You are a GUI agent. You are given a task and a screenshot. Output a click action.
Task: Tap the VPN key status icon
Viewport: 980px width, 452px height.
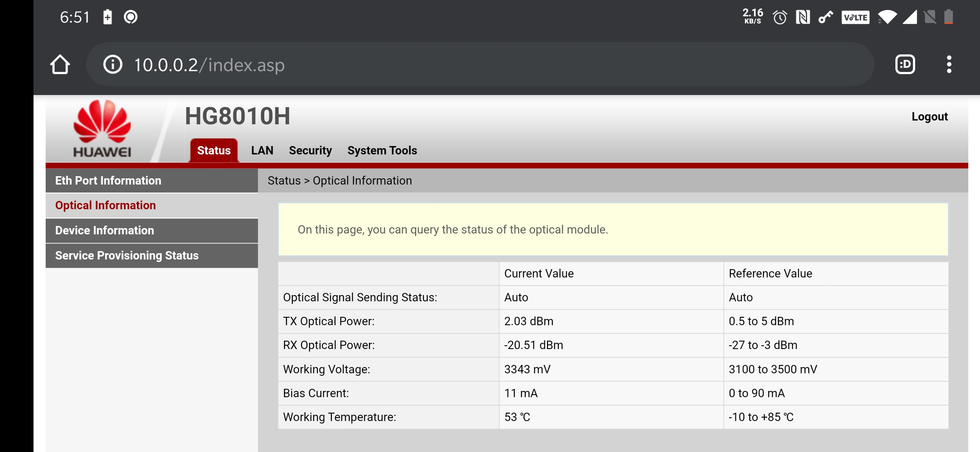(825, 18)
